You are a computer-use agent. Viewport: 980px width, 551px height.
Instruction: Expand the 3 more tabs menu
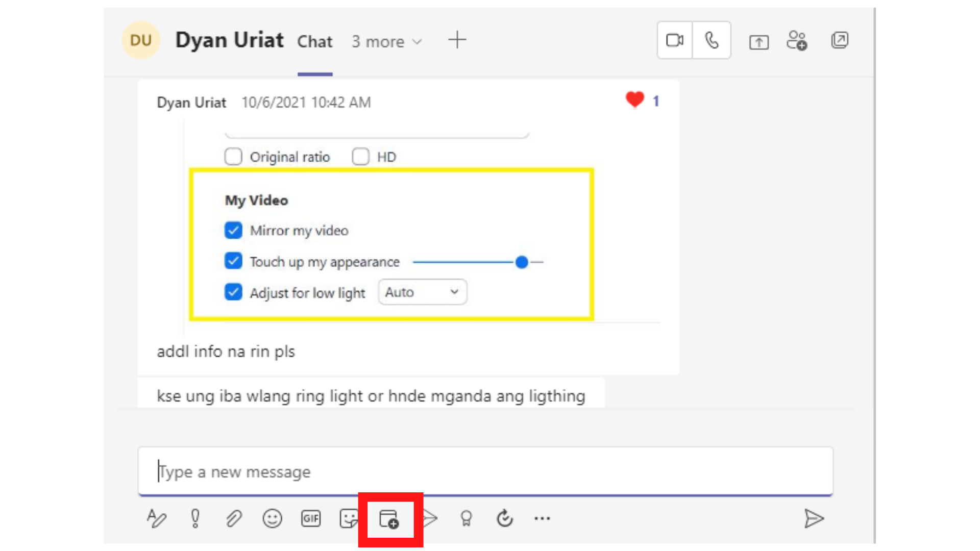[387, 42]
